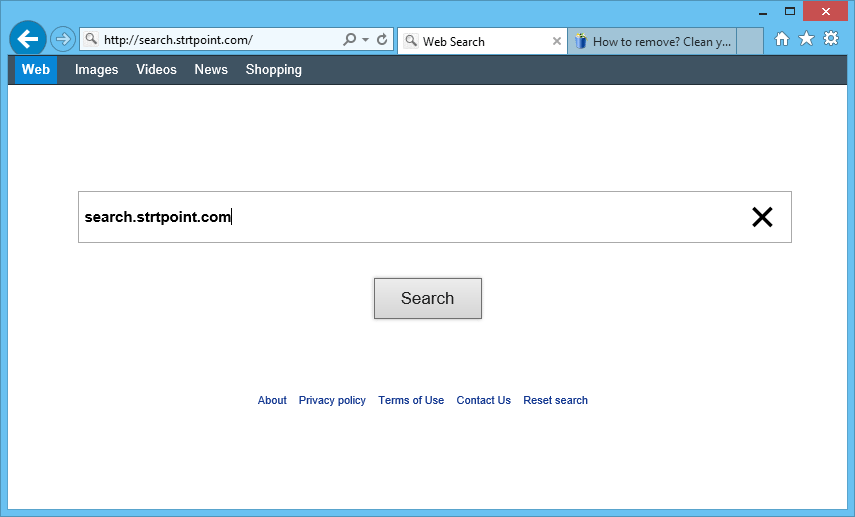The width and height of the screenshot is (855, 517).
Task: Click the Reset search link
Action: click(x=556, y=400)
